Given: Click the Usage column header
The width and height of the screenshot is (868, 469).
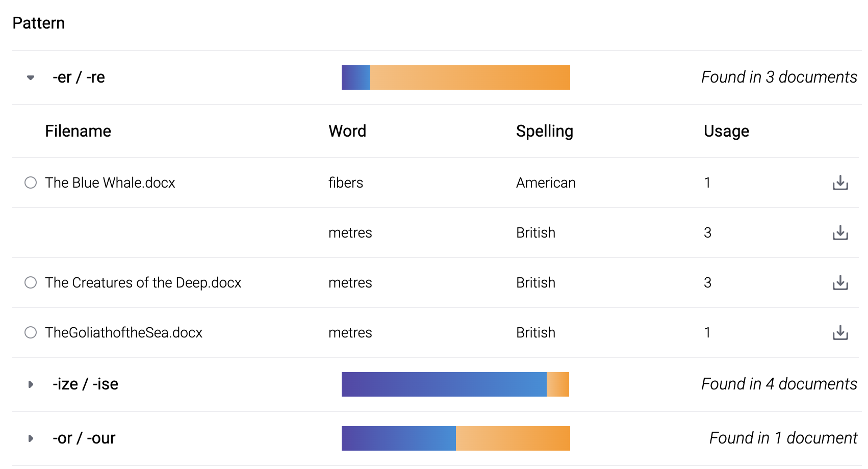Looking at the screenshot, I should coord(726,131).
